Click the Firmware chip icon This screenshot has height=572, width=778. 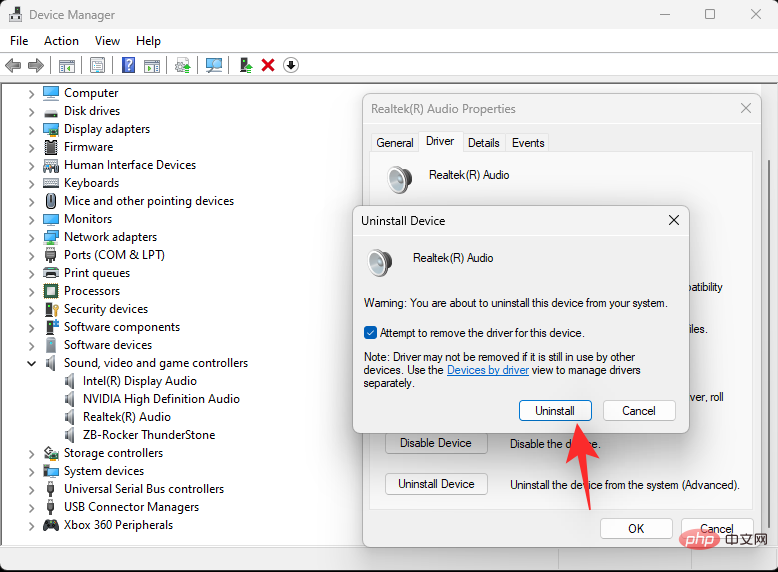51,147
